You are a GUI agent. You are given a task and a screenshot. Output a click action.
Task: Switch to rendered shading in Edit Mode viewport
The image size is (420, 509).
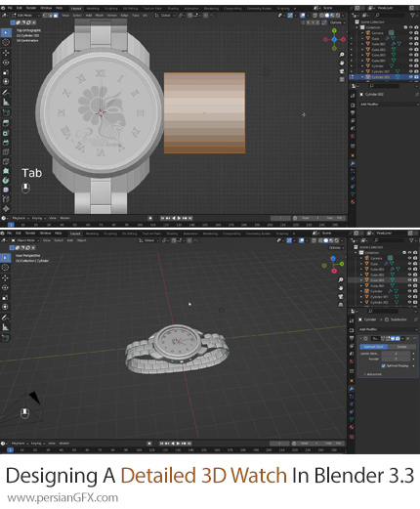pos(338,15)
